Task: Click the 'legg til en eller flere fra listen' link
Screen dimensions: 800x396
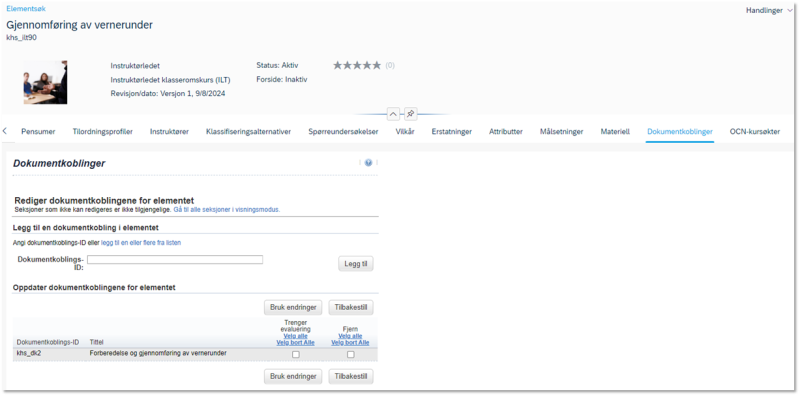Action: point(141,243)
